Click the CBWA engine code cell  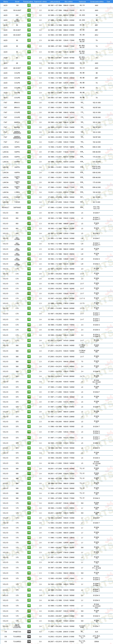click(x=97, y=642)
